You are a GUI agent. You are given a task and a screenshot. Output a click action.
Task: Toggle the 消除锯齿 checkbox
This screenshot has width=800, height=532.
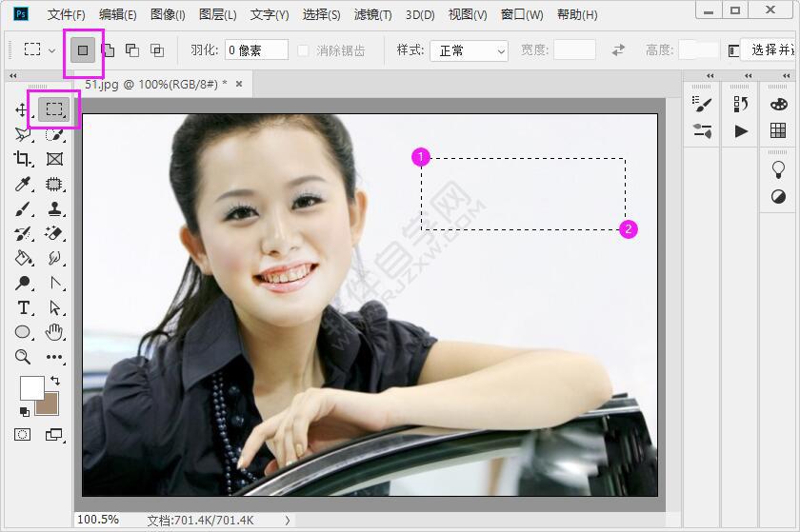tap(303, 50)
